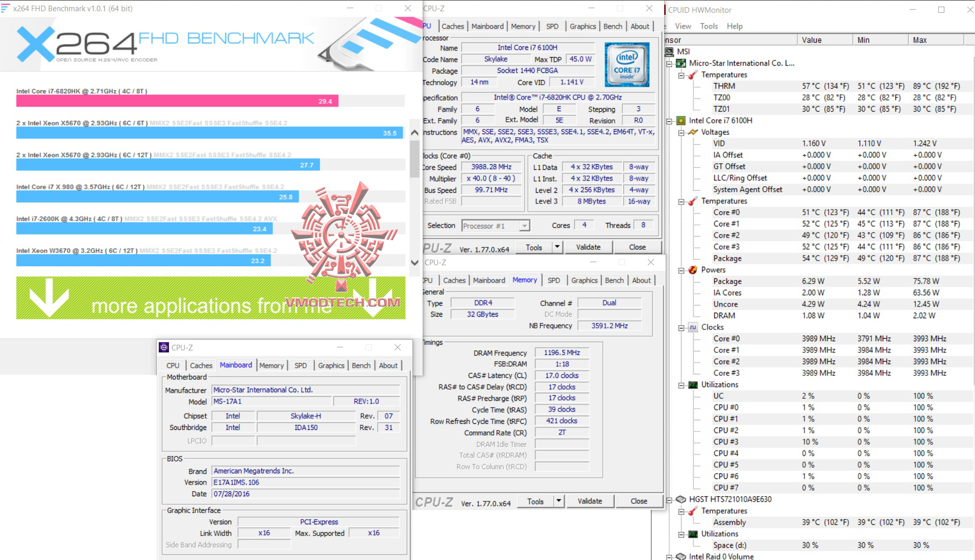Screen dimensions: 975x560
Task: Click Close button in the CPU-Z processor window
Action: 637,247
